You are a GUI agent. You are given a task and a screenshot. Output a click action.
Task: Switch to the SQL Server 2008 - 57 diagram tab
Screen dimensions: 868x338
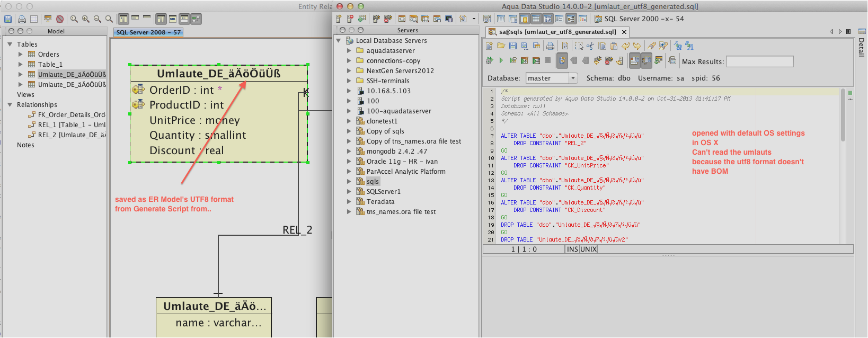[148, 32]
